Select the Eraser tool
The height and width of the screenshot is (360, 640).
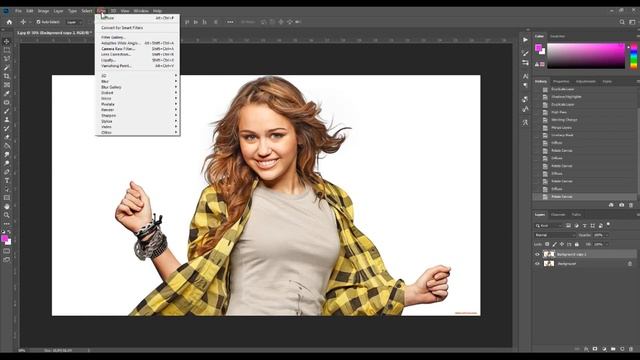7,137
